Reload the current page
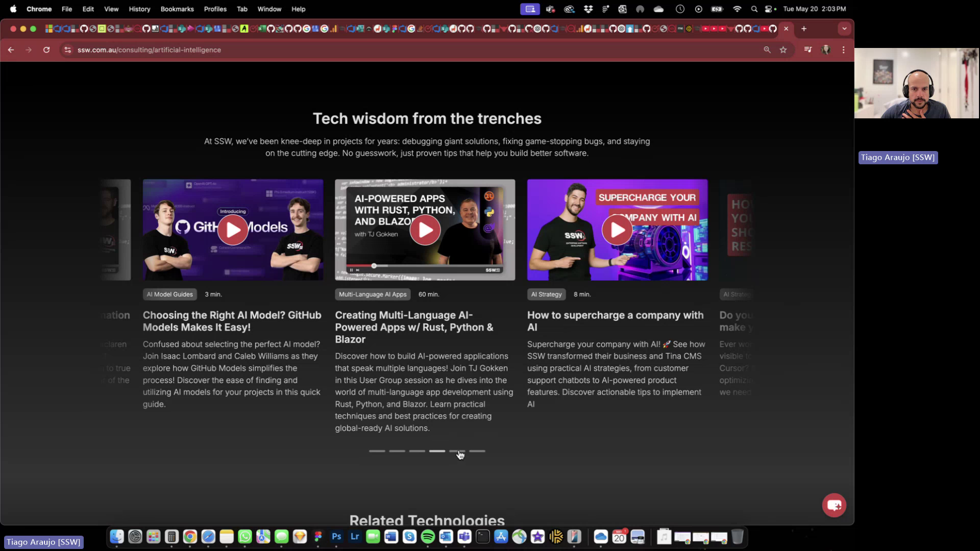Screen dimensions: 980x551 click(46, 50)
